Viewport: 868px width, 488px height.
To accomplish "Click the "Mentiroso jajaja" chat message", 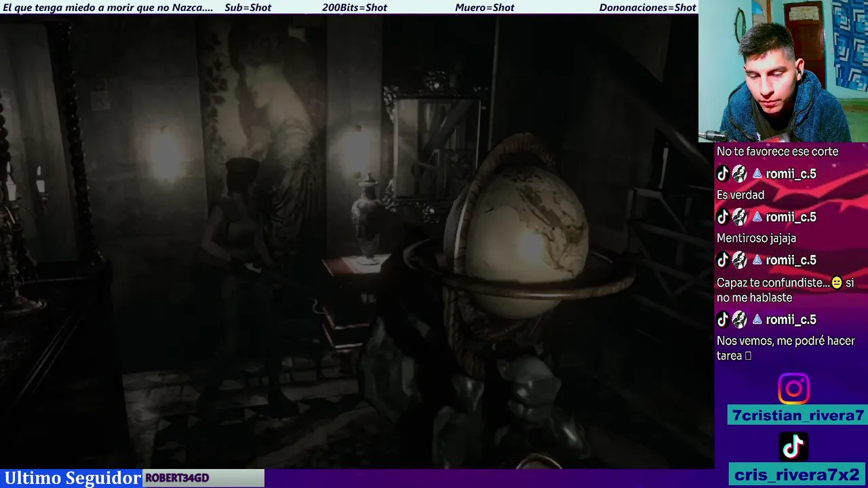I will click(x=756, y=239).
